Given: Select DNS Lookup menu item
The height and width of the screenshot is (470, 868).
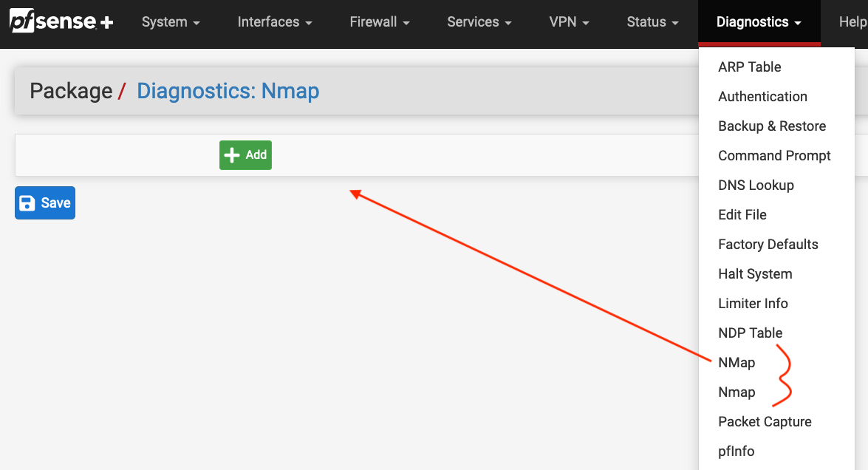Looking at the screenshot, I should point(756,185).
